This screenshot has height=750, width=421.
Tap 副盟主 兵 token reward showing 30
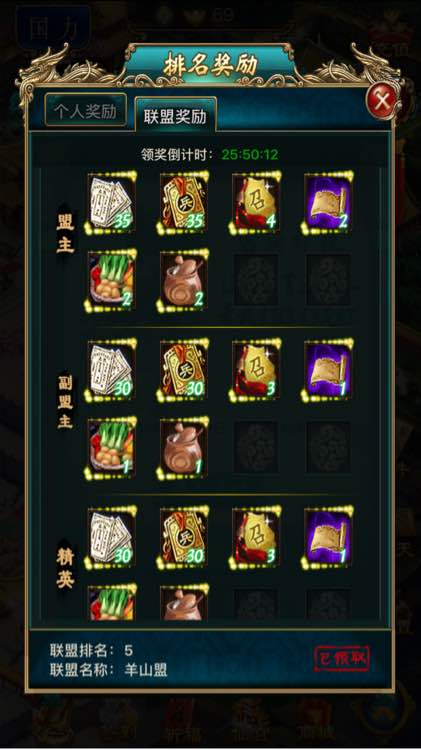click(x=183, y=370)
